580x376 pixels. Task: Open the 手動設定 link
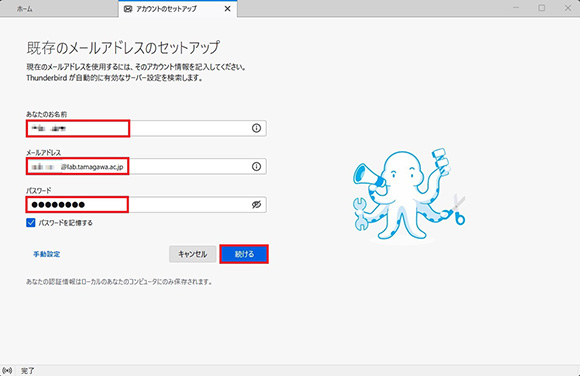coord(47,254)
